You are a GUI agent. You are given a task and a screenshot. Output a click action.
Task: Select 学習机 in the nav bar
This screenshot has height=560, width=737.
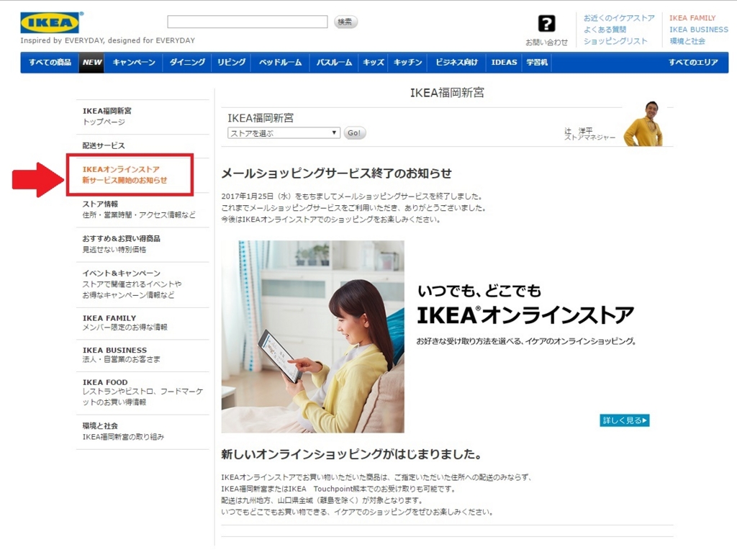click(x=537, y=62)
